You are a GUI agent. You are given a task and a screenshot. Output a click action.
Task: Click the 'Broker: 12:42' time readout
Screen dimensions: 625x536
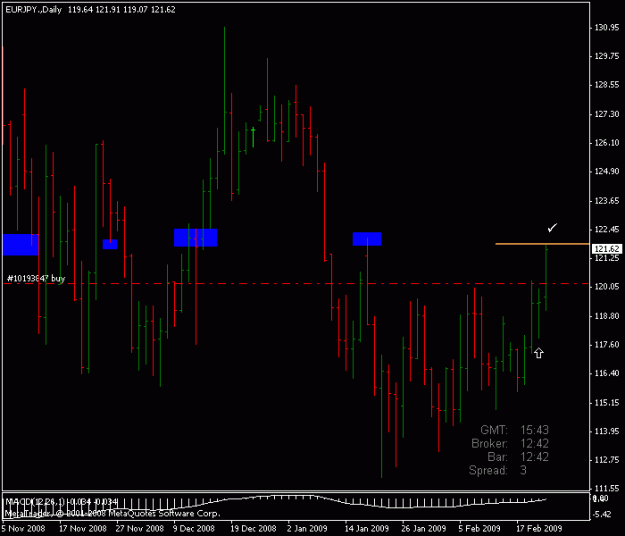tap(510, 444)
